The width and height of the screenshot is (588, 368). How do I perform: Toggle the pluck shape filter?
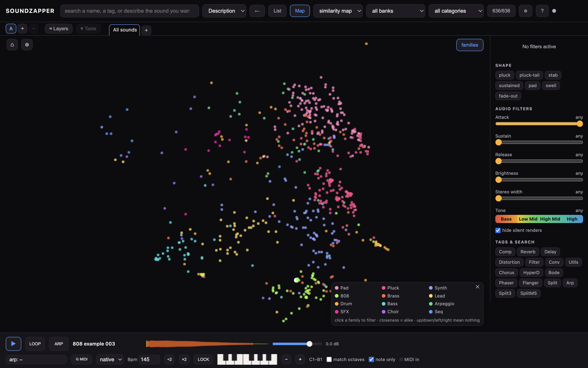point(504,75)
